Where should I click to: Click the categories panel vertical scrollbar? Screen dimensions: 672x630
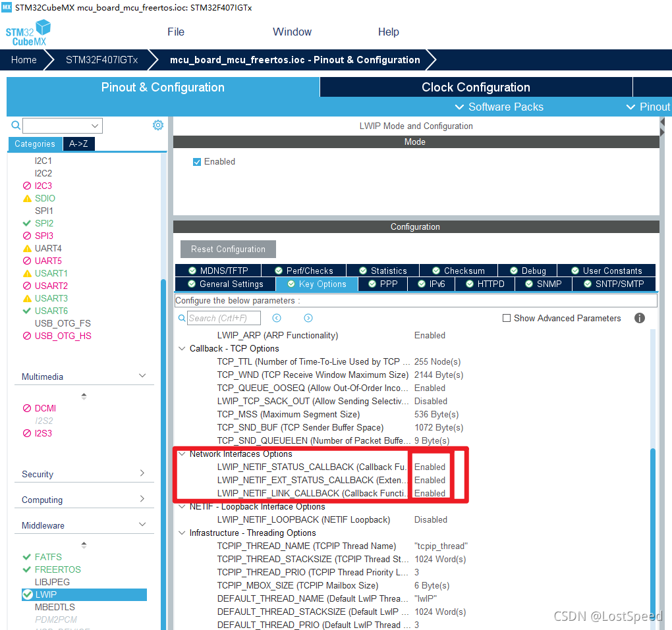click(163, 454)
